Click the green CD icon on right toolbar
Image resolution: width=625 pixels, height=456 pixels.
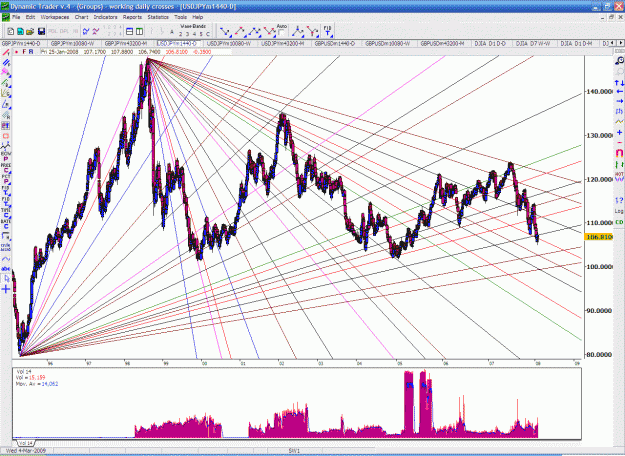point(619,222)
